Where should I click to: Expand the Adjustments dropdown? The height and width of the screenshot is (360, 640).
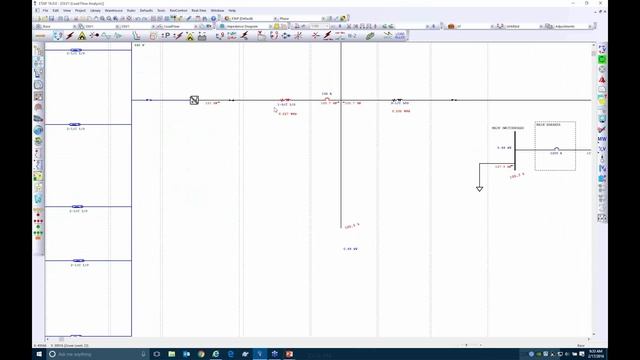point(590,27)
